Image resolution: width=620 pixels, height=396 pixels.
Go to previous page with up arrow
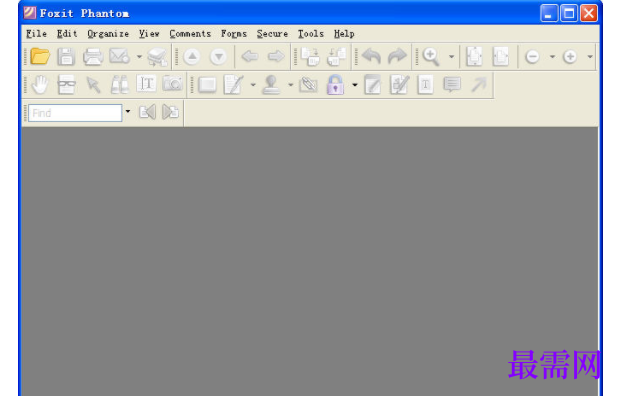pos(192,57)
